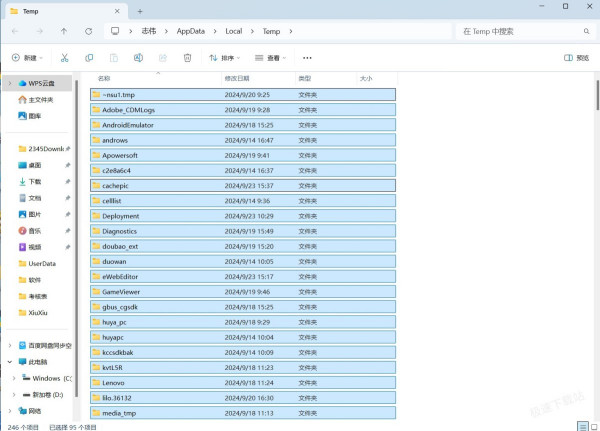Toggle the 预览 preview pane button
600x431 pixels.
point(576,58)
